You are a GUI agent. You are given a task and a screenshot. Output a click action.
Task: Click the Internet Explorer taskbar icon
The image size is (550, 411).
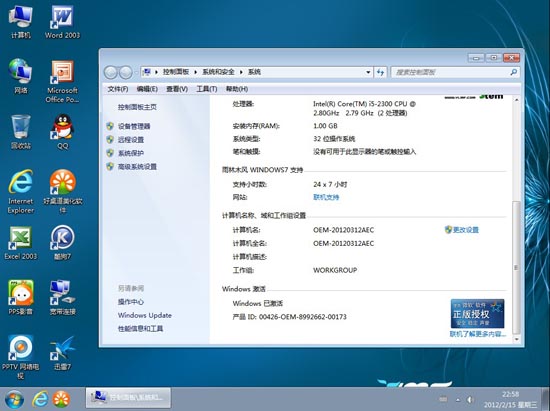40,399
